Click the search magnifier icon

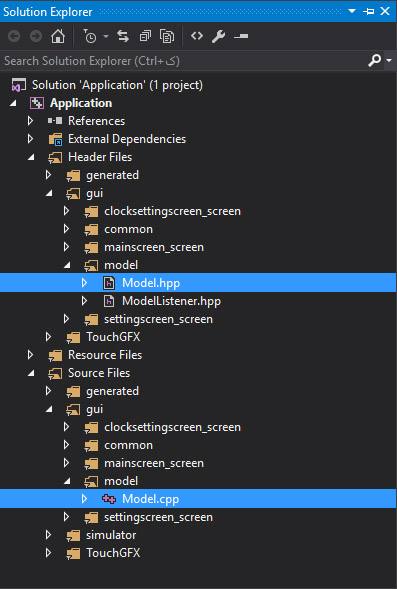(374, 60)
